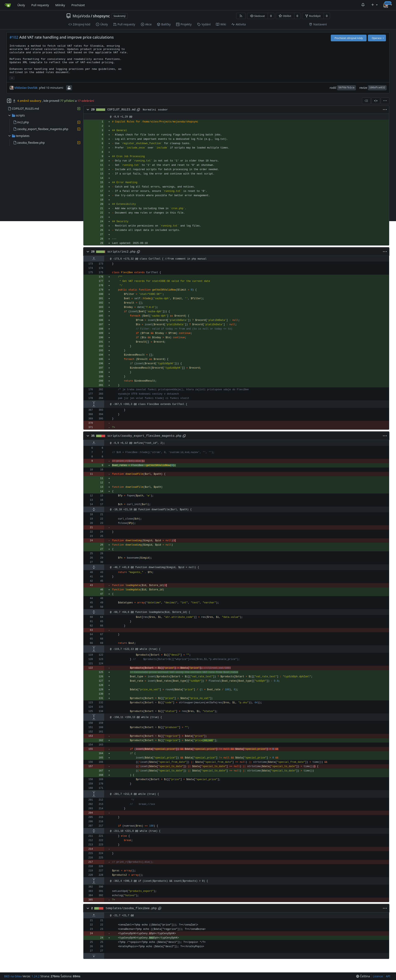This screenshot has width=396, height=980.
Task: Switch to the Wiki tab
Action: [x=221, y=24]
